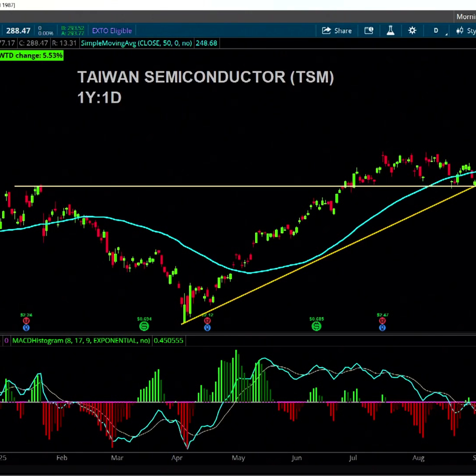
Task: Click the purple EXTO Eligible label
Action: pos(112,31)
